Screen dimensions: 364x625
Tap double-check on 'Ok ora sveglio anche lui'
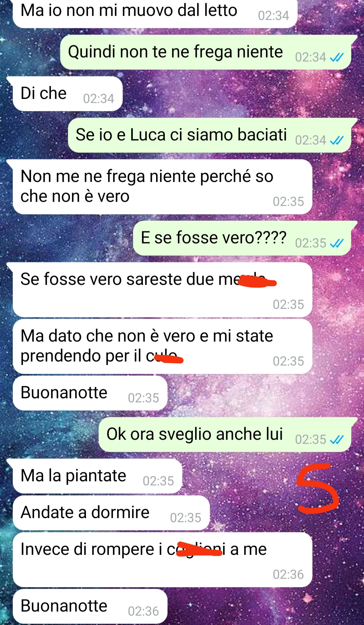pos(336,439)
